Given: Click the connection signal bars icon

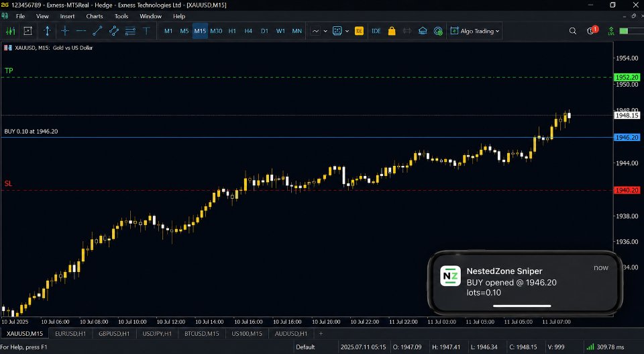Looking at the screenshot, I should 590,347.
